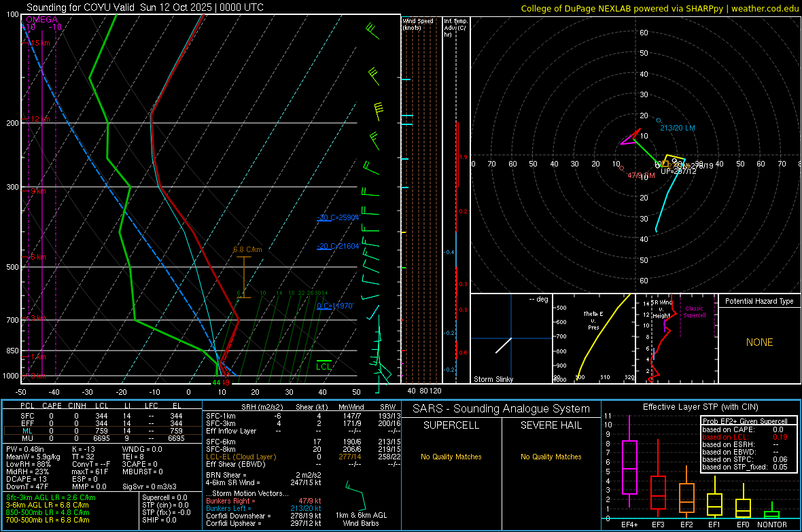Click the 'Wind Speed (knots)' panel header

coord(418,24)
